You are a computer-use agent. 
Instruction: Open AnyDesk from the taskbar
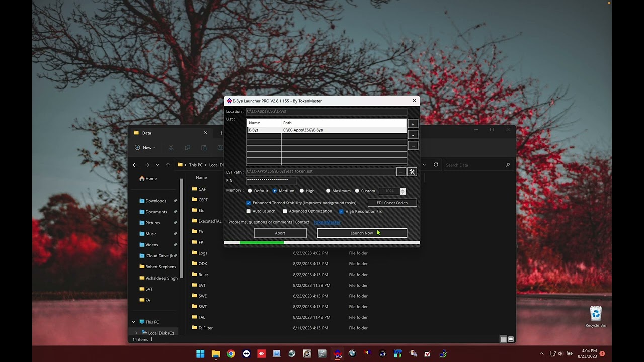pyautogui.click(x=261, y=354)
